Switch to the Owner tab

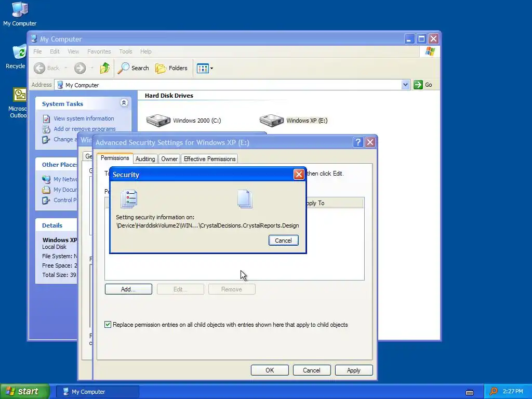(169, 159)
